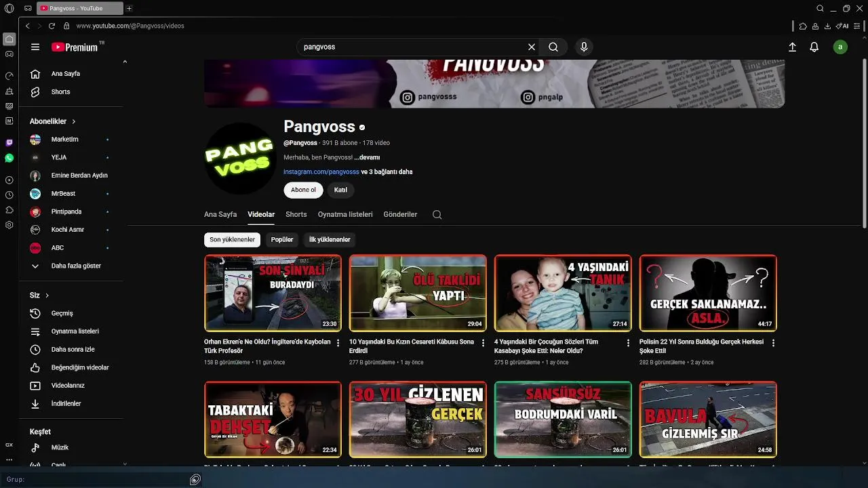Open Easy Setup sliders icon
Image resolution: width=868 pixels, height=488 pixels.
pyautogui.click(x=859, y=26)
